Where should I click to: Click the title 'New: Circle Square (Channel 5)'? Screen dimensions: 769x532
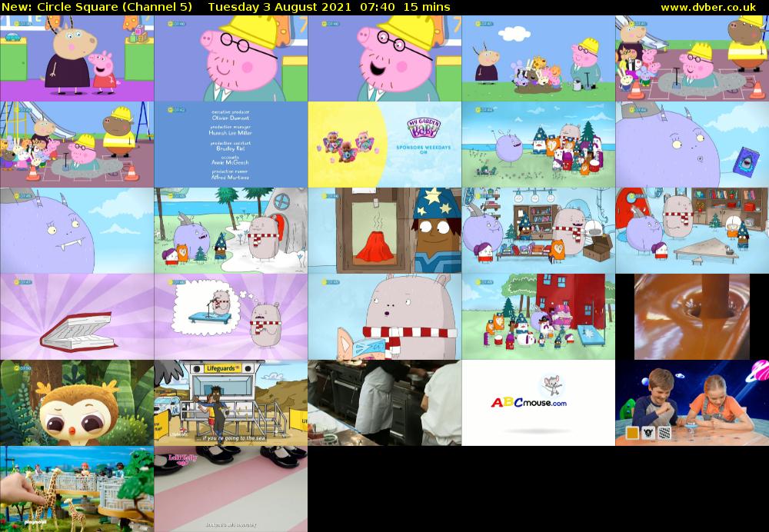[97, 8]
